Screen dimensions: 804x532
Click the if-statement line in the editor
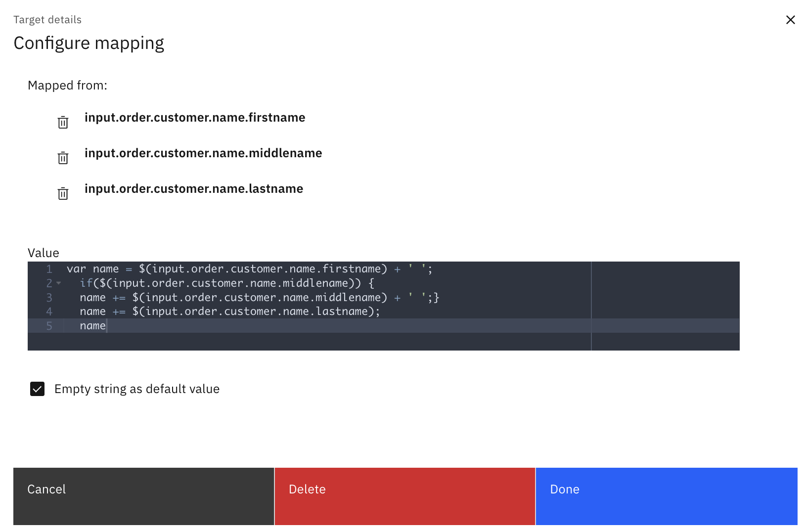[227, 283]
